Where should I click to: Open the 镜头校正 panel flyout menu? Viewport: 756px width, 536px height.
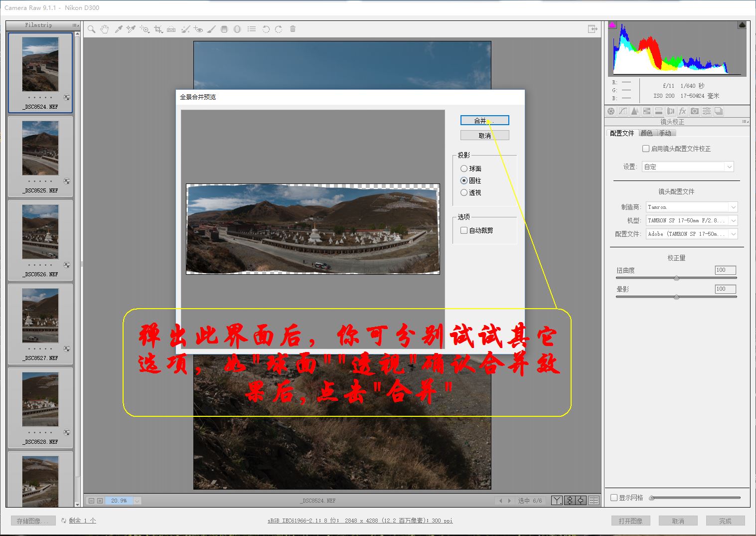tap(745, 122)
